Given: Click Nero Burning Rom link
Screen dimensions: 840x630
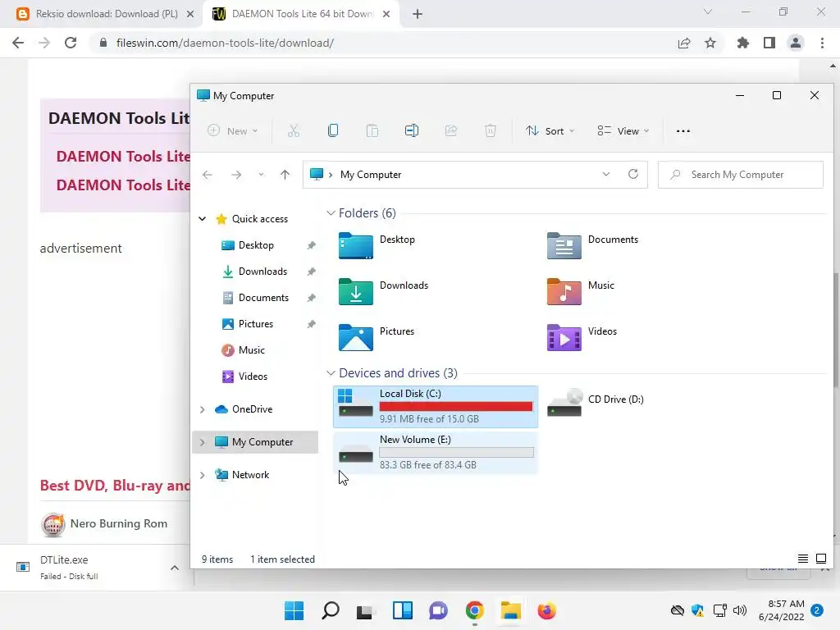Looking at the screenshot, I should [118, 523].
